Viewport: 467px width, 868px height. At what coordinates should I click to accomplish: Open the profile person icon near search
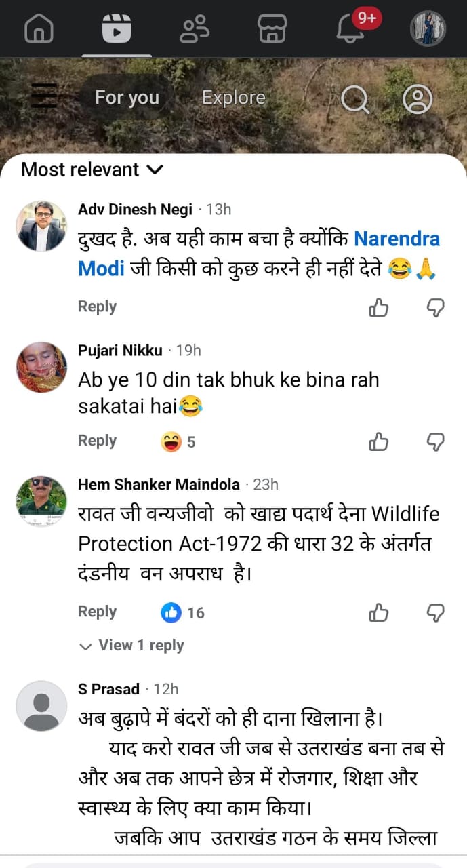[418, 99]
